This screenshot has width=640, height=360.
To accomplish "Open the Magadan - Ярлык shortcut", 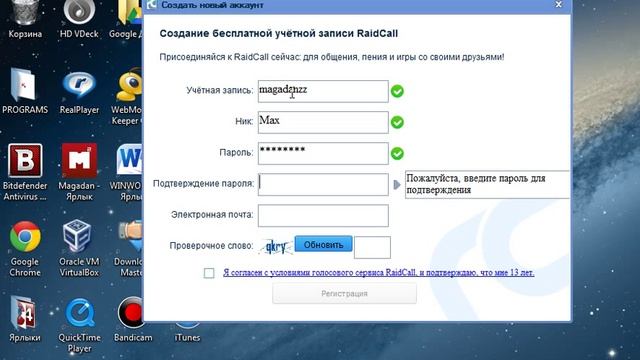I will point(79,171).
